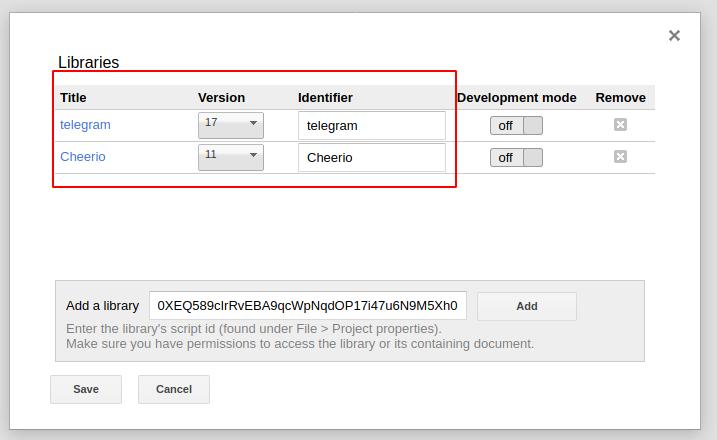Click the Identifier column header
This screenshot has width=717, height=440.
pyautogui.click(x=325, y=98)
